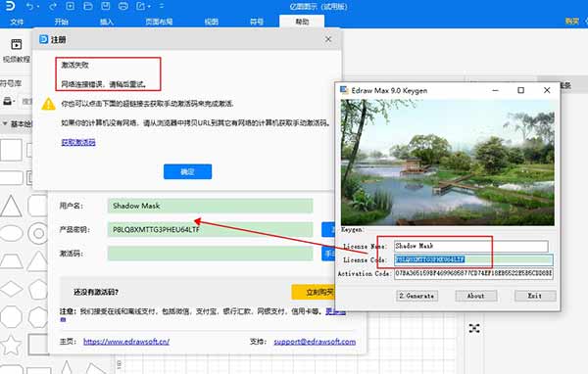Open the 文件 menu tab
Image resolution: width=588 pixels, height=374 pixels.
(17, 22)
